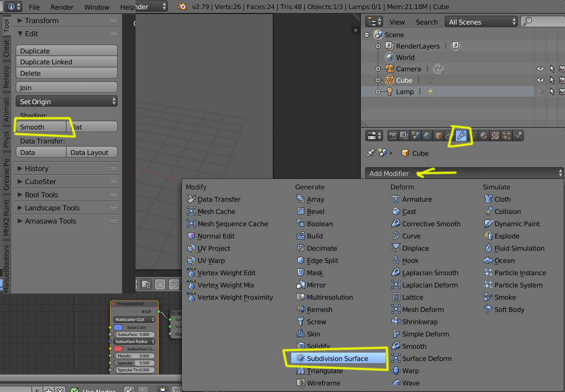Viewport: 565px width, 392px height.
Task: Click the Duplicate Linked button
Action: 66,62
